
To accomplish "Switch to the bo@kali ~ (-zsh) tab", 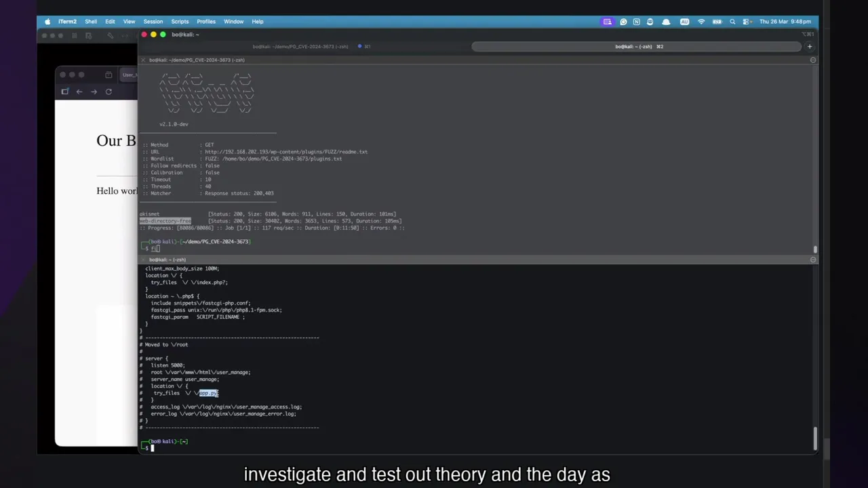I will (637, 47).
